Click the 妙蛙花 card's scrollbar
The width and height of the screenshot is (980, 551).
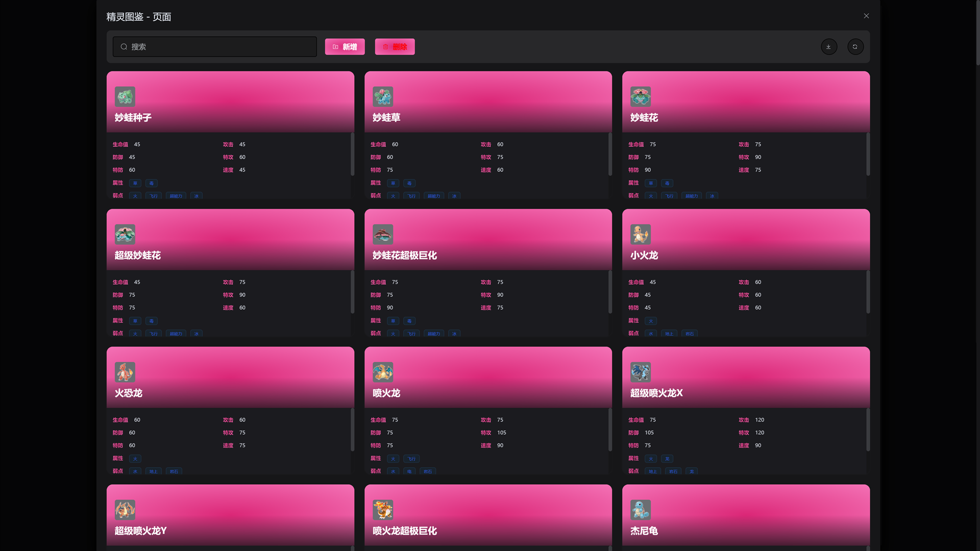tap(868, 155)
